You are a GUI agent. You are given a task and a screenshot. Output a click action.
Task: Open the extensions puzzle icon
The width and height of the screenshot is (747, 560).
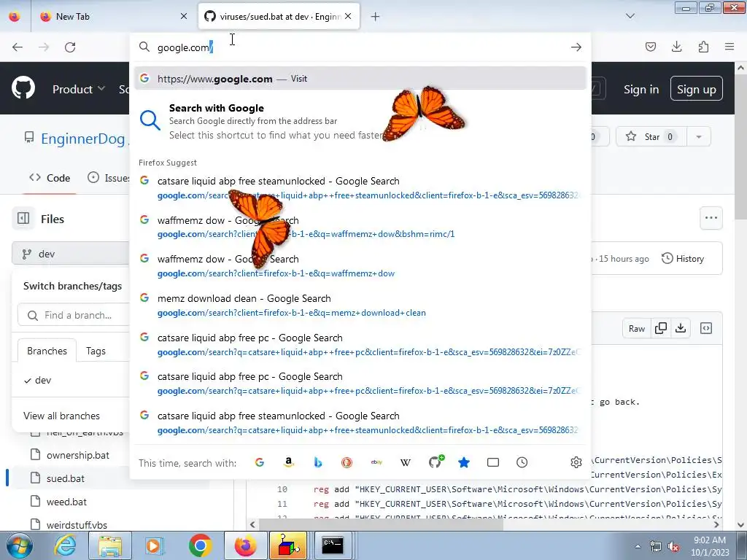click(703, 47)
